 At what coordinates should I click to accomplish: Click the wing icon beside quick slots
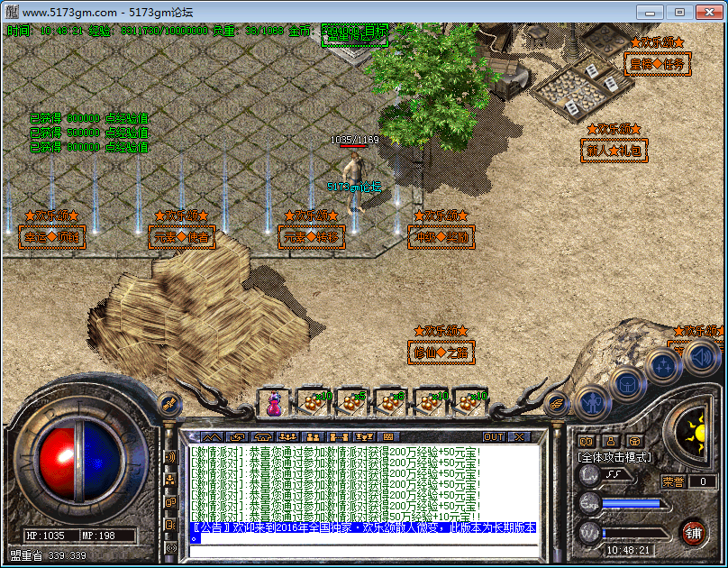point(556,403)
